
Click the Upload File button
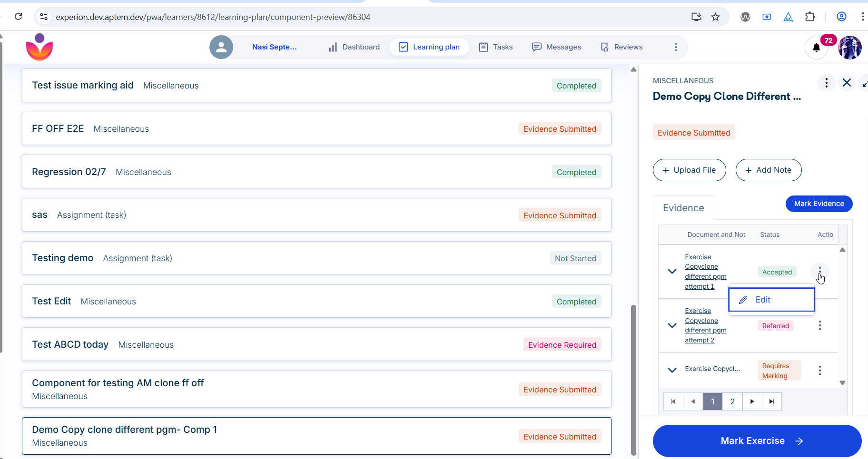pyautogui.click(x=690, y=170)
